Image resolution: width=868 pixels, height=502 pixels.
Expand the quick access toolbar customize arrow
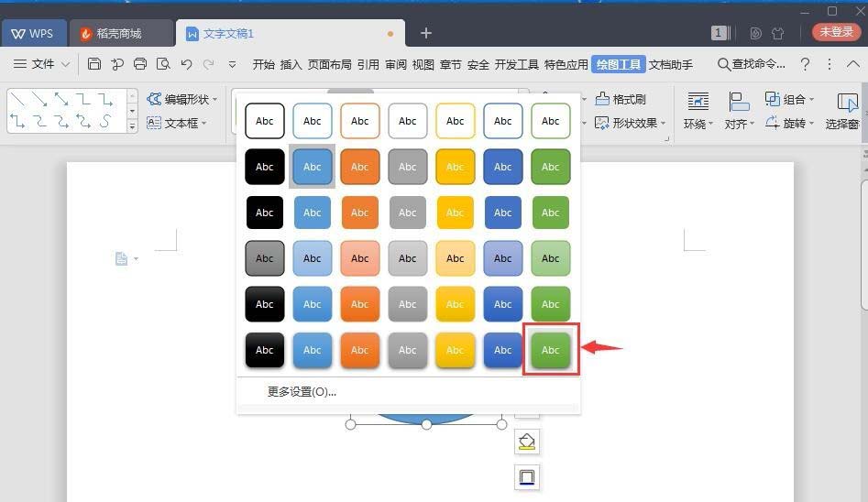(232, 65)
